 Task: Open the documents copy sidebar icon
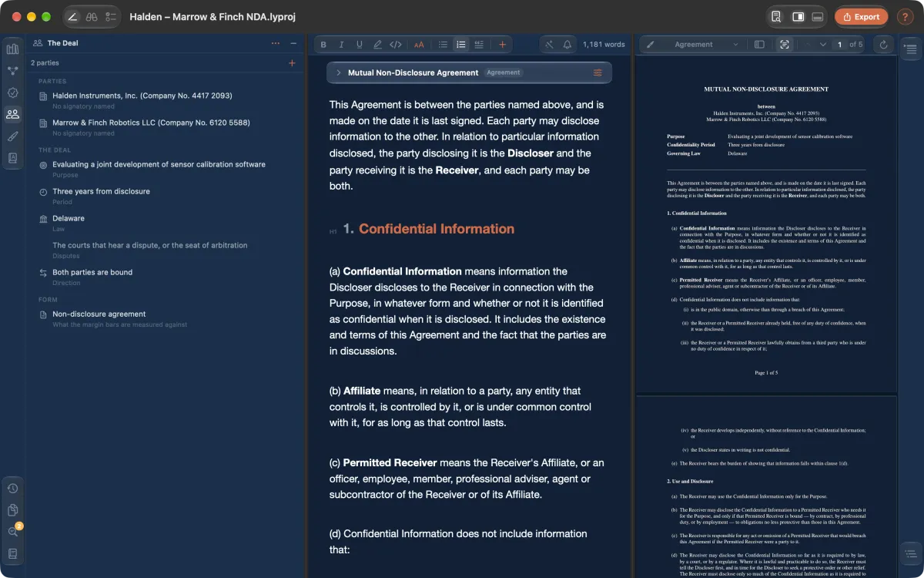tap(12, 510)
